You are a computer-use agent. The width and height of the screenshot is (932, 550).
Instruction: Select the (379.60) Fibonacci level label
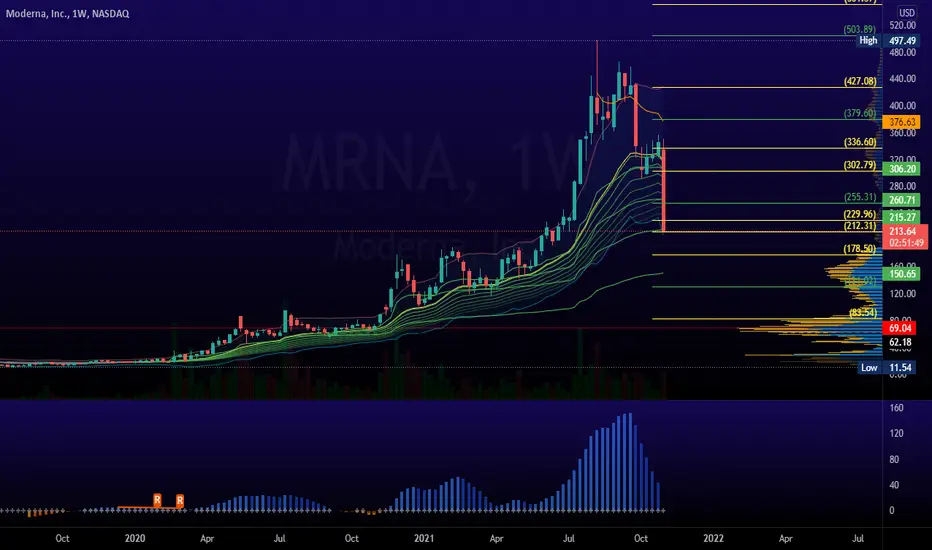(x=859, y=113)
